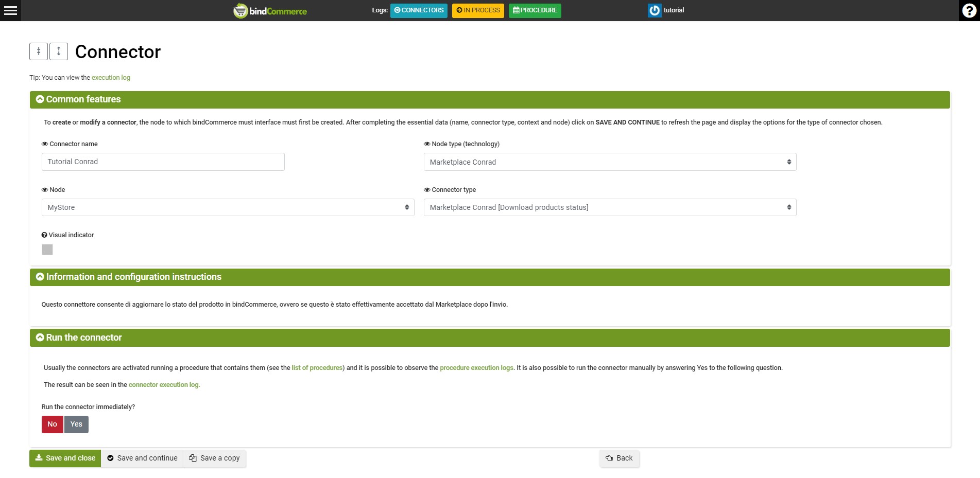Click Save and close button

pyautogui.click(x=65, y=458)
